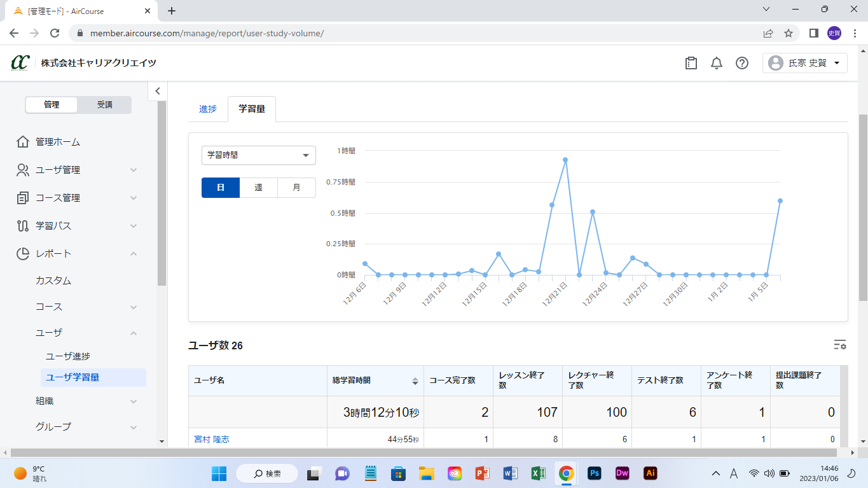Collapse the レポート section chevron
The image size is (868, 488).
pyautogui.click(x=134, y=254)
